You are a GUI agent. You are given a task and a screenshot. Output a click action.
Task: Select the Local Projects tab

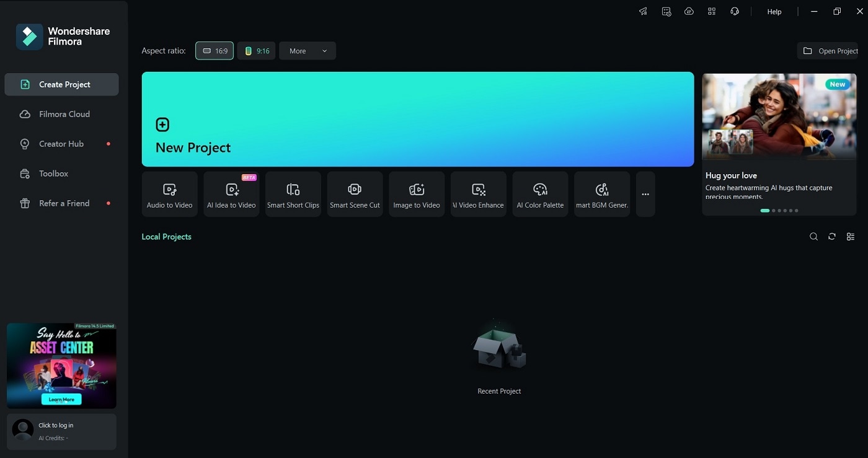(x=166, y=237)
